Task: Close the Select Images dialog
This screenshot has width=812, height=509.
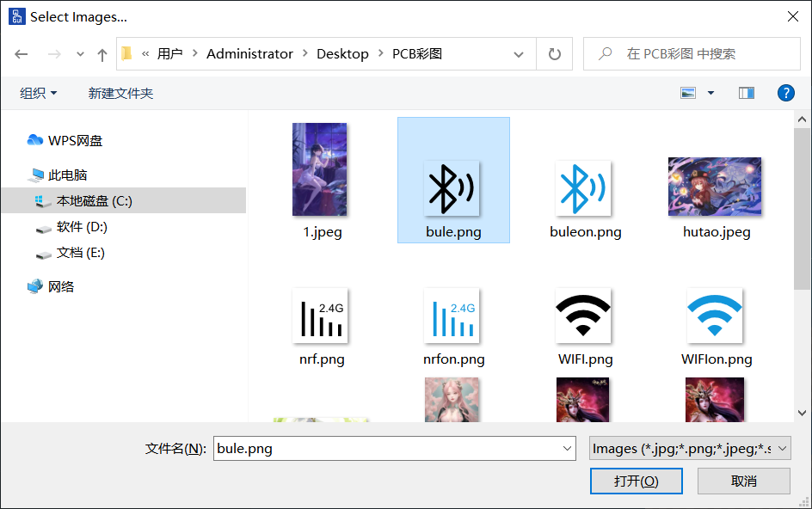Action: 793,16
